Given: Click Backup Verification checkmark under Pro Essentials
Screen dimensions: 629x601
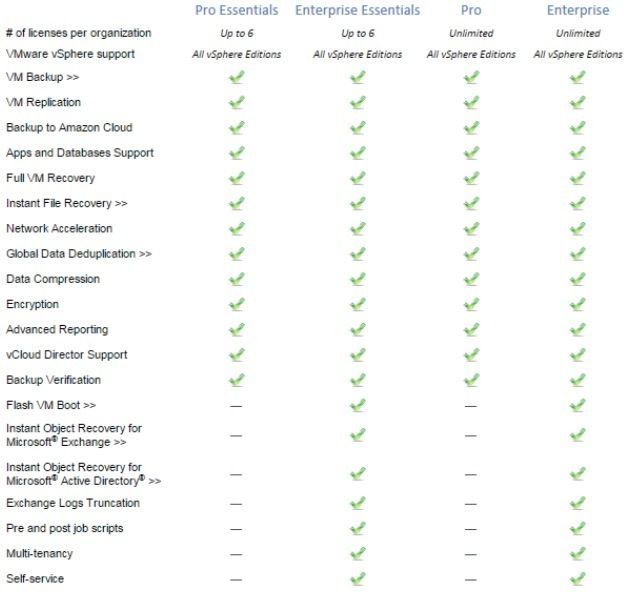Looking at the screenshot, I should coord(237,380).
